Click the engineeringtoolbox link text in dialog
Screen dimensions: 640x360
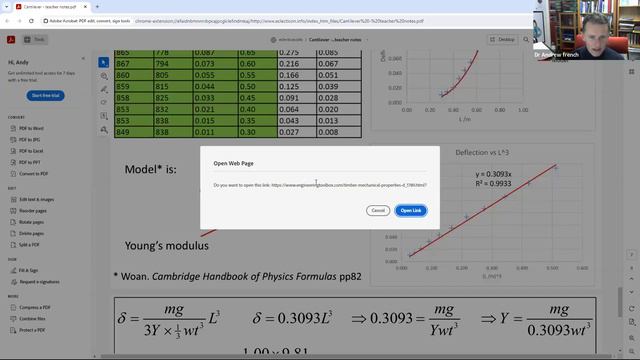pyautogui.click(x=349, y=185)
